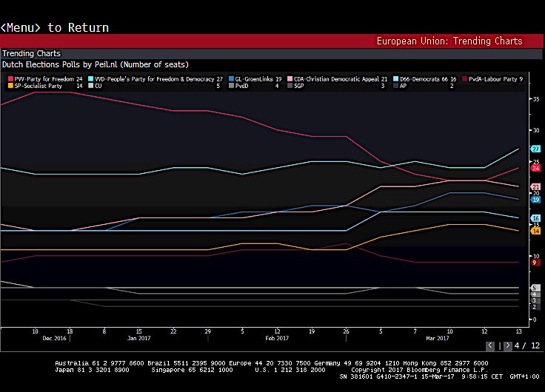Click the blue '19' value tag on right axis
The height and width of the screenshot is (392, 545).
tap(535, 200)
